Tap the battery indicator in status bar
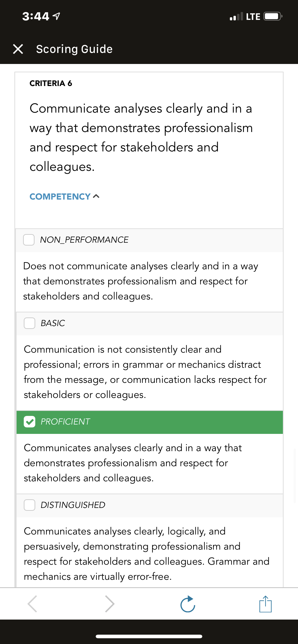 (273, 17)
